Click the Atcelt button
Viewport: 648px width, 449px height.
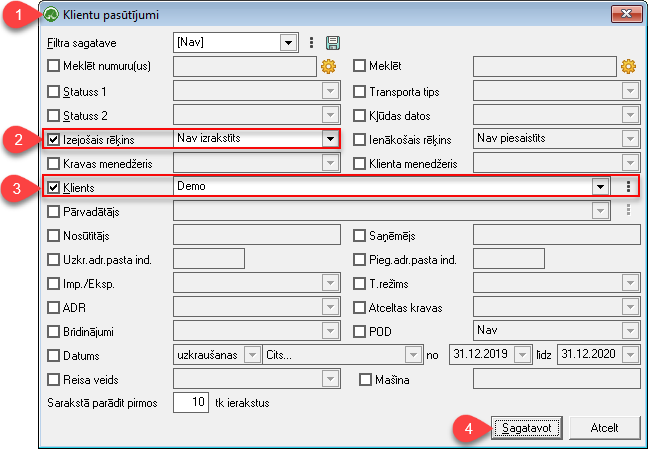[605, 428]
